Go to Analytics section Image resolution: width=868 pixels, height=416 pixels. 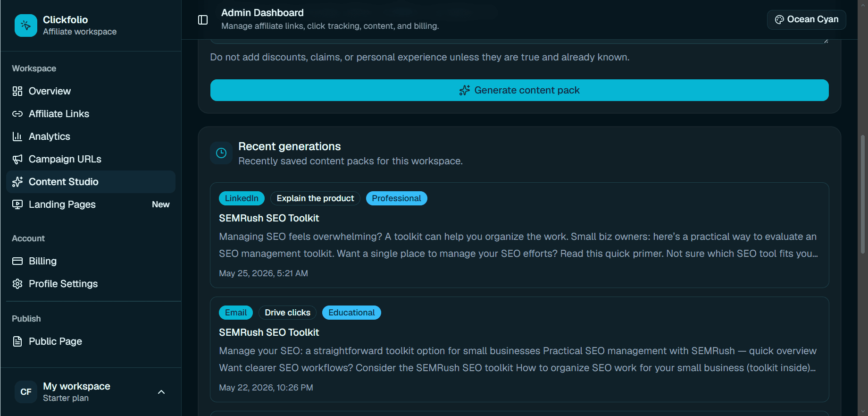[91, 136]
